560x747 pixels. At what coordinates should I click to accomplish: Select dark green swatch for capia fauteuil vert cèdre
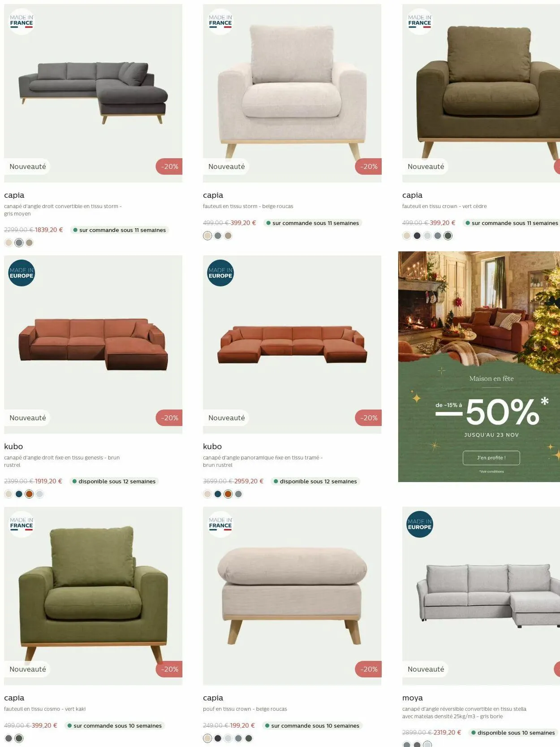(x=448, y=235)
